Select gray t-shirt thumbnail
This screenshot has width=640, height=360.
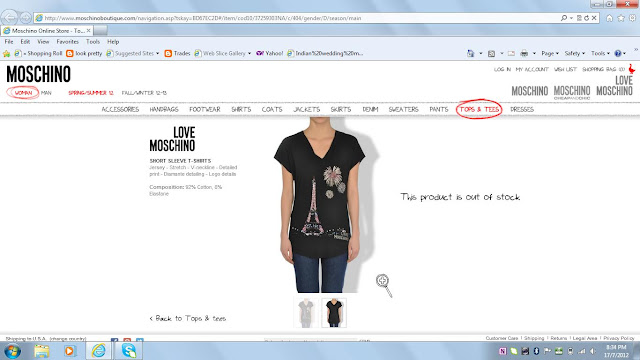pyautogui.click(x=306, y=313)
